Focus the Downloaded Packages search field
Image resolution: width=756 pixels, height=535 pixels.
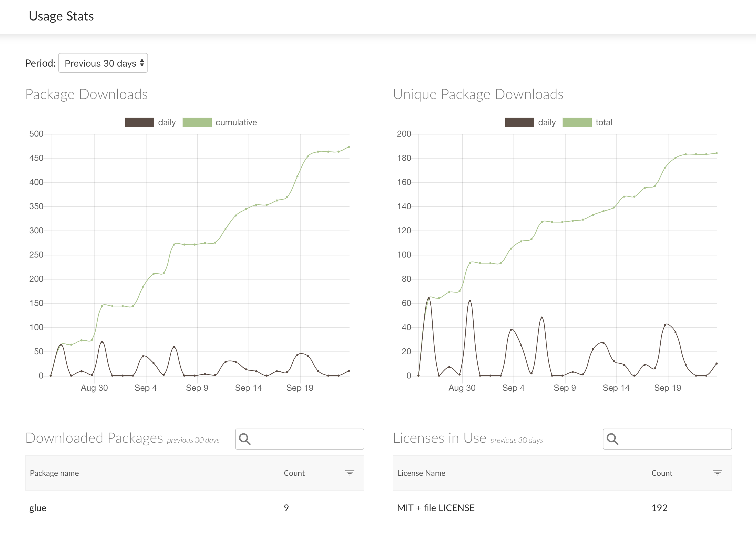point(306,439)
